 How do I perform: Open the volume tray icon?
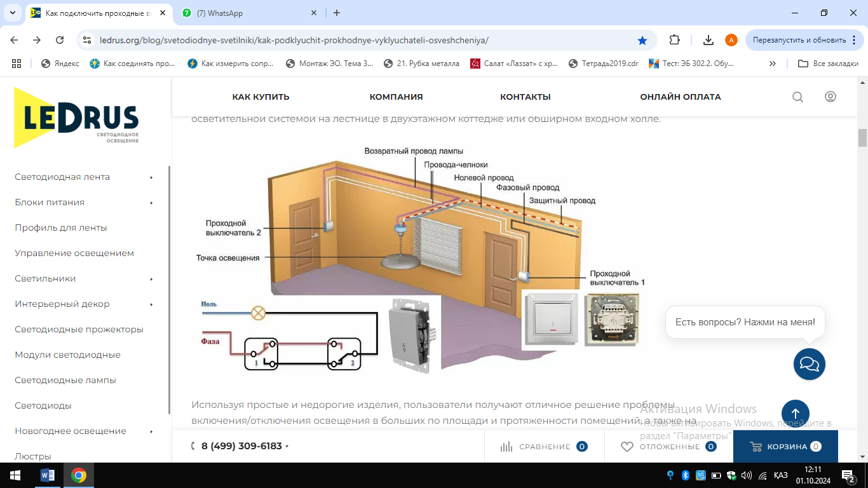coord(747,475)
